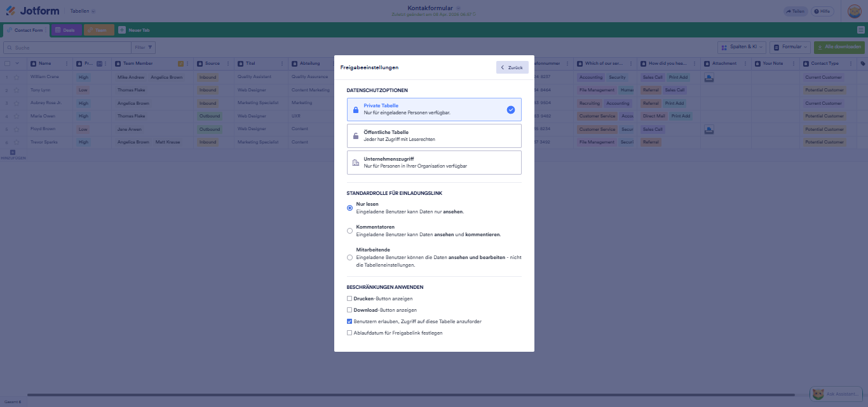Screen dimensions: 868x407
Task: Enable the Drucken-Button anzeigen checkbox
Action: tap(349, 298)
